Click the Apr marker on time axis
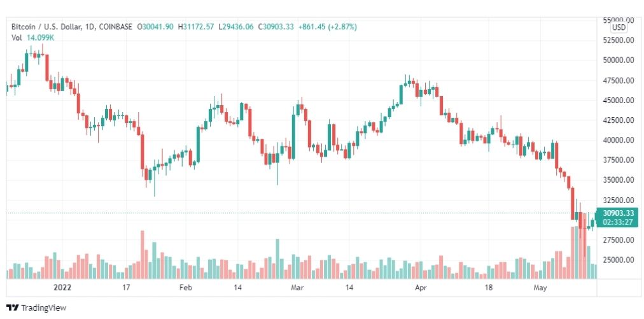644x319 pixels. 421,288
